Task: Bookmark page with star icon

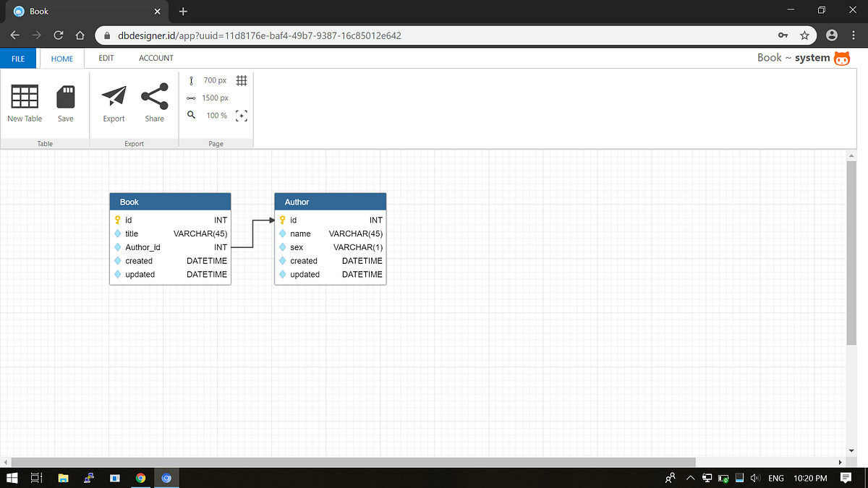Action: [804, 35]
